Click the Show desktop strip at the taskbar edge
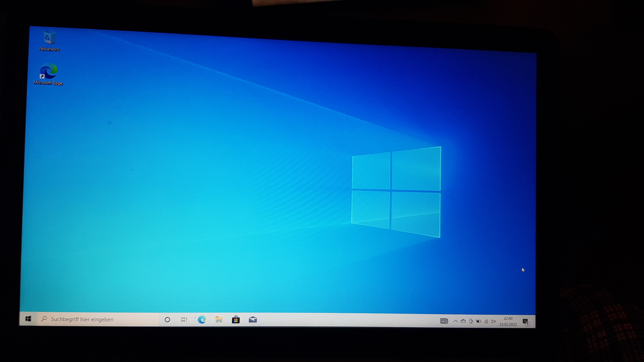Image resolution: width=644 pixels, height=362 pixels. click(534, 322)
